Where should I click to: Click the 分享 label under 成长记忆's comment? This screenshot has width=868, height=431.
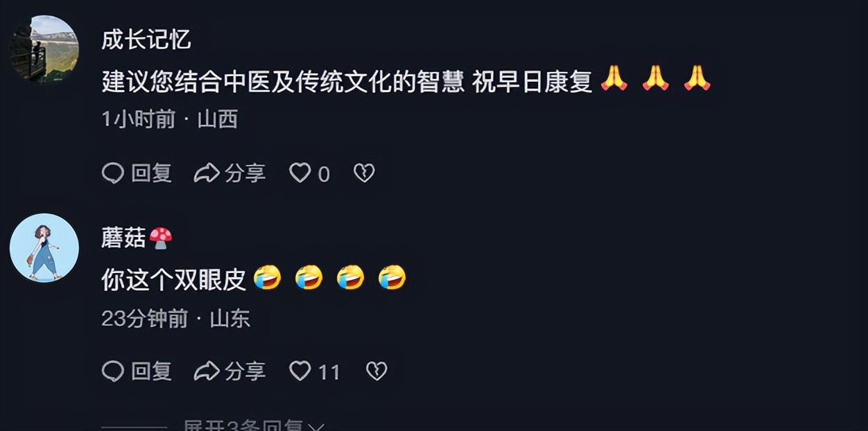click(245, 173)
